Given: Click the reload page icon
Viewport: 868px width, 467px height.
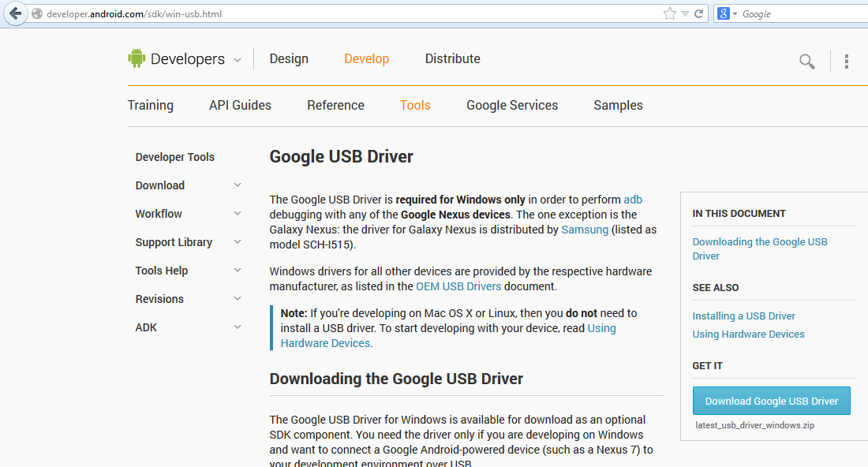Looking at the screenshot, I should pyautogui.click(x=698, y=13).
